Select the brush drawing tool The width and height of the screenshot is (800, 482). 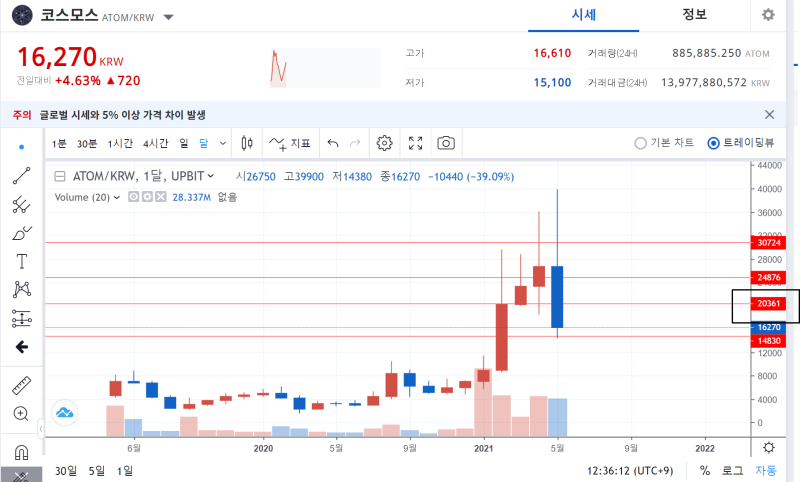click(x=21, y=233)
